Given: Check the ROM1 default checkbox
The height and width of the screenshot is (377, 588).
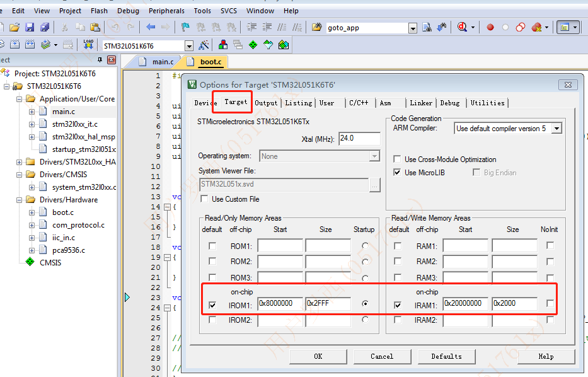Looking at the screenshot, I should point(212,246).
